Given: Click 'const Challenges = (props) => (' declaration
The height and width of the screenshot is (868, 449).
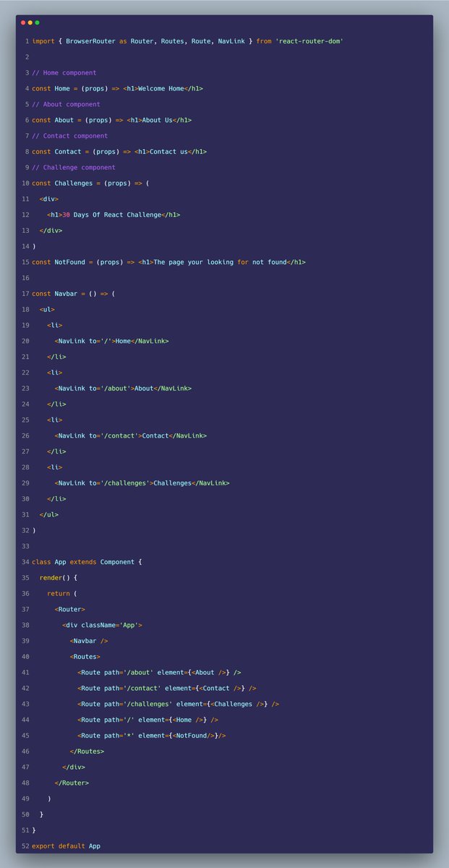Looking at the screenshot, I should (90, 183).
